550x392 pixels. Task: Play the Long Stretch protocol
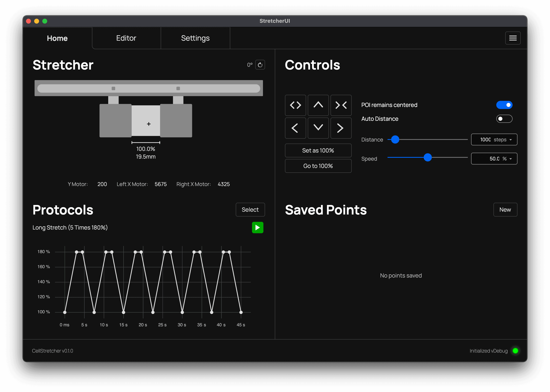coord(257,227)
